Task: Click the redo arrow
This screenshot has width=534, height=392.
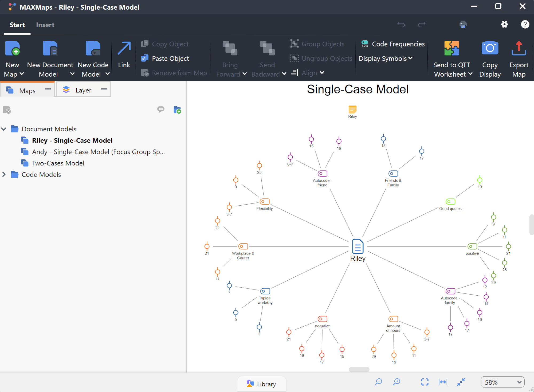Action: click(422, 25)
